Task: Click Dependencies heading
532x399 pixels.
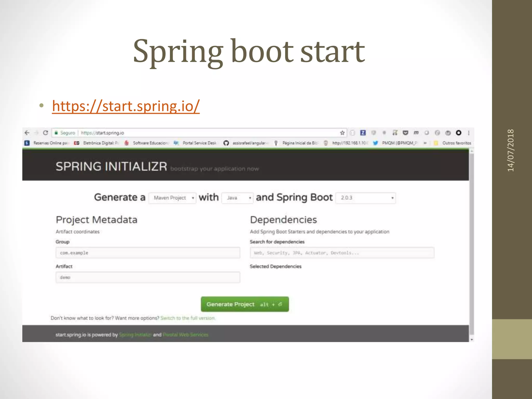Action: tap(283, 220)
